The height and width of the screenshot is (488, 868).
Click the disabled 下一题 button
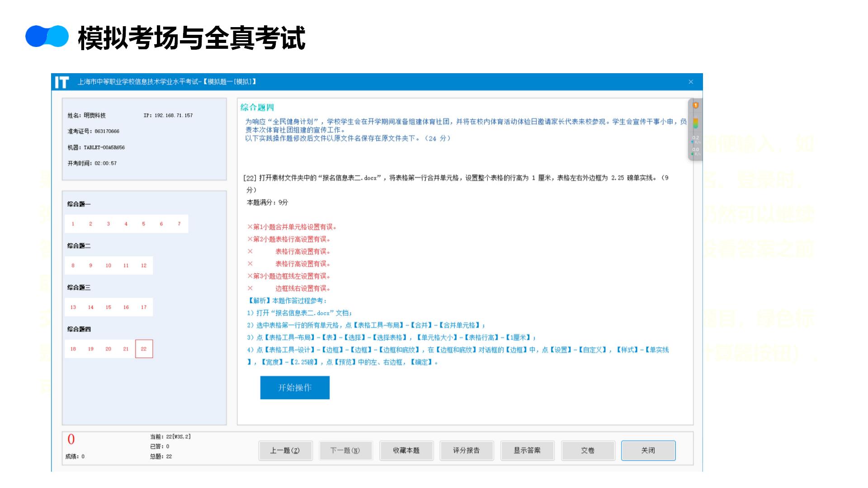pos(345,450)
